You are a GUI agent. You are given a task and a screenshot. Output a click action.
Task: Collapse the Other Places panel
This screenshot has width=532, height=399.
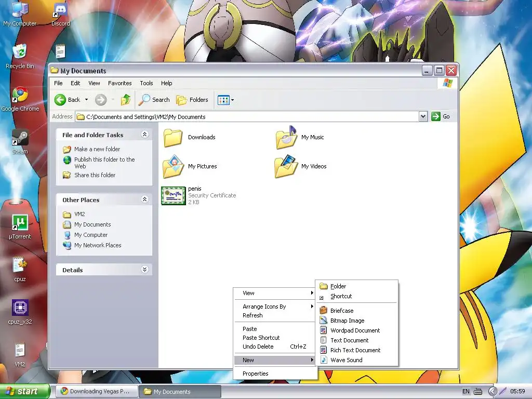tap(144, 199)
